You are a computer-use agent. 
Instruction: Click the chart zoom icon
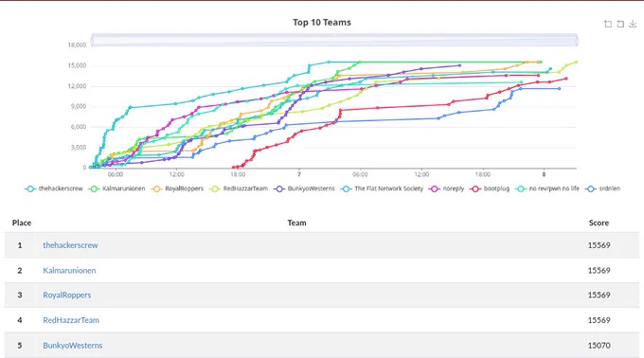tap(608, 24)
